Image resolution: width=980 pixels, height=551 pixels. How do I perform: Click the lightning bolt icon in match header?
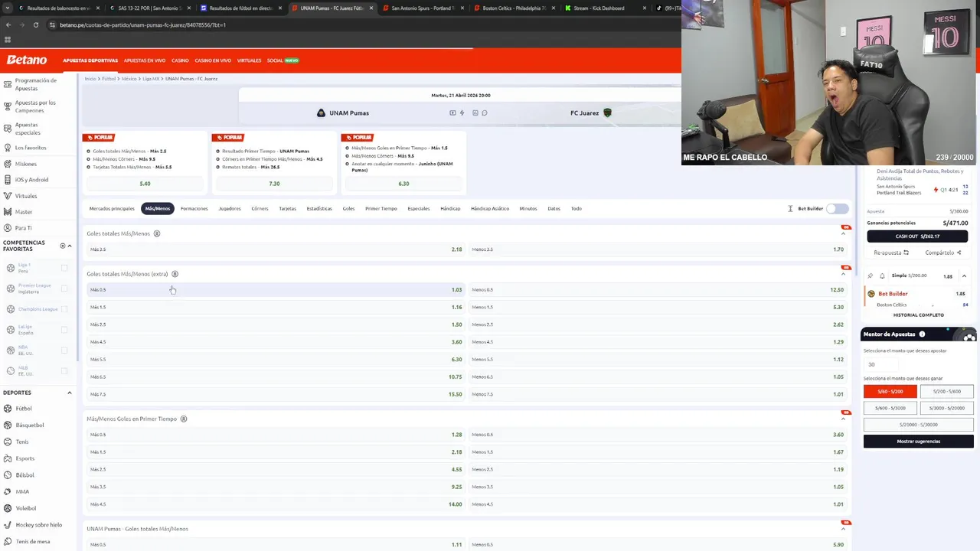click(462, 113)
